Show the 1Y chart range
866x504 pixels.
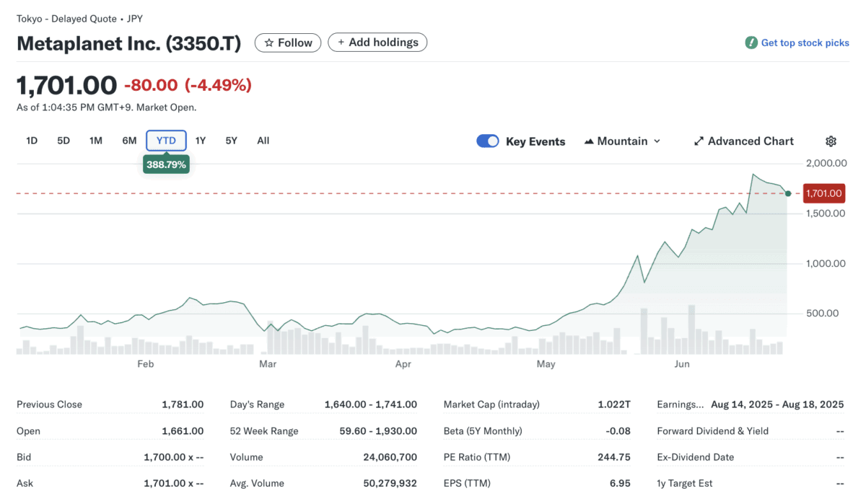(201, 141)
